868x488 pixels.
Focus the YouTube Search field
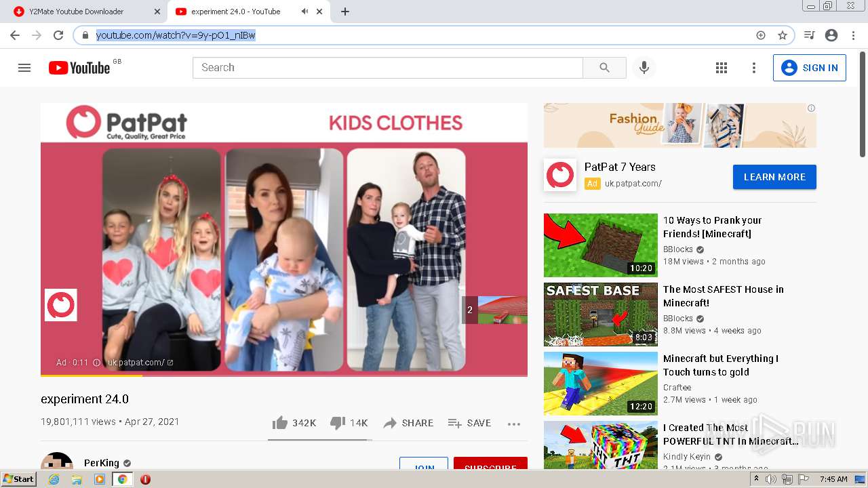tap(388, 68)
